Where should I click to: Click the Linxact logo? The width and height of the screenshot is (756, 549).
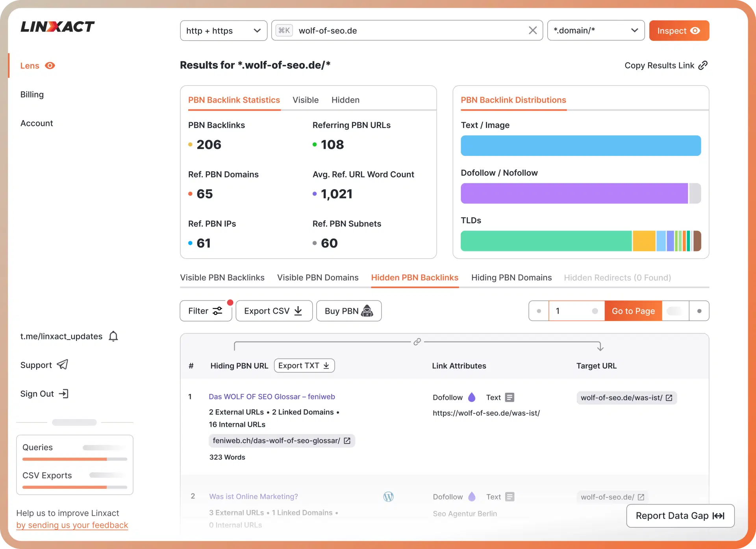(x=57, y=27)
